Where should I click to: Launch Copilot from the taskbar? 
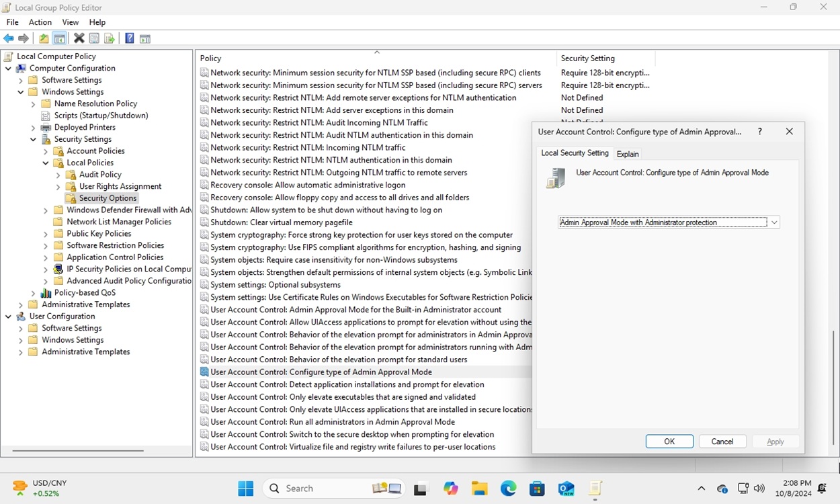[450, 489]
